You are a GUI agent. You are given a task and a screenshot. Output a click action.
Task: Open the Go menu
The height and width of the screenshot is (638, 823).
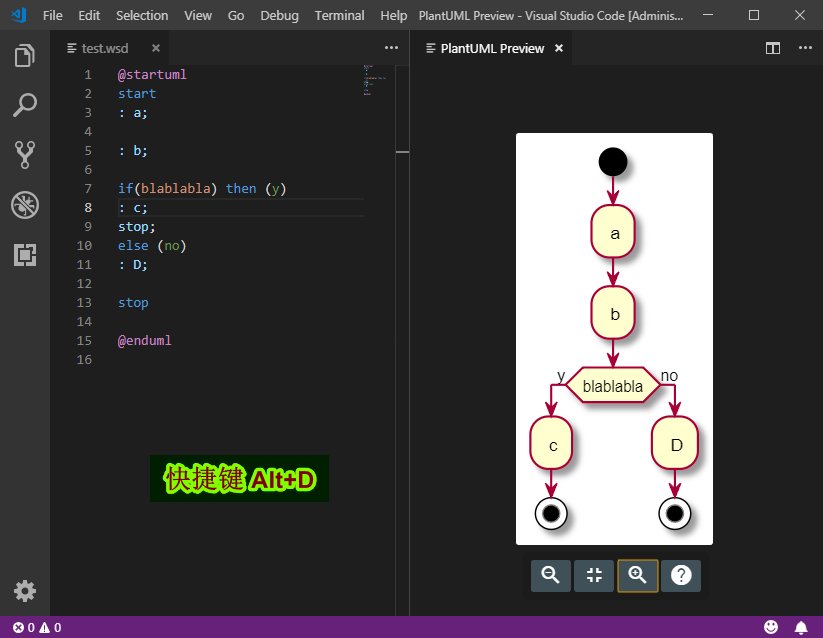pyautogui.click(x=236, y=16)
